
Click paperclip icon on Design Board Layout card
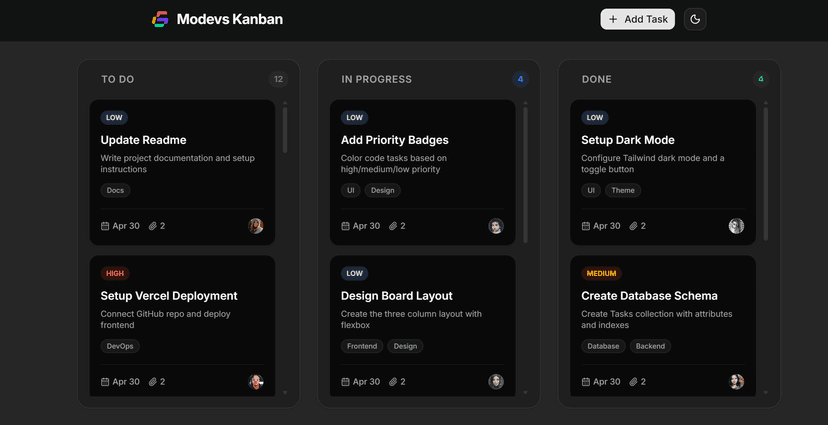pos(393,382)
